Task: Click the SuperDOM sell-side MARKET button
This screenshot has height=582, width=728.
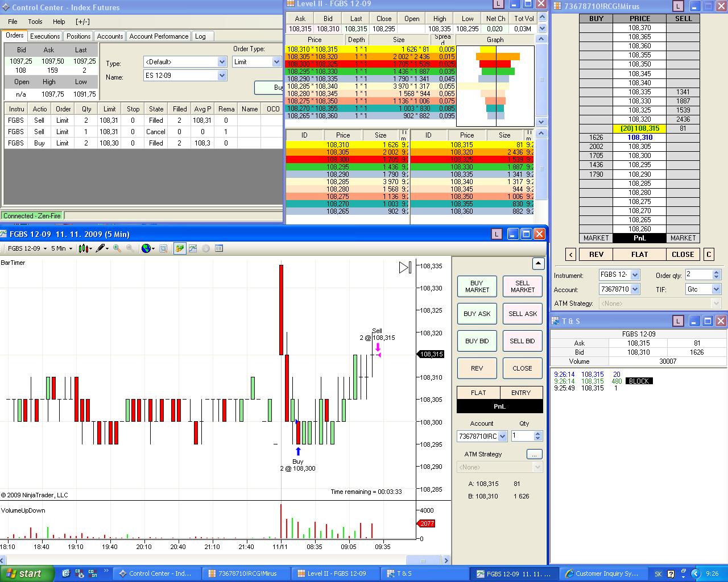Action: pos(683,238)
